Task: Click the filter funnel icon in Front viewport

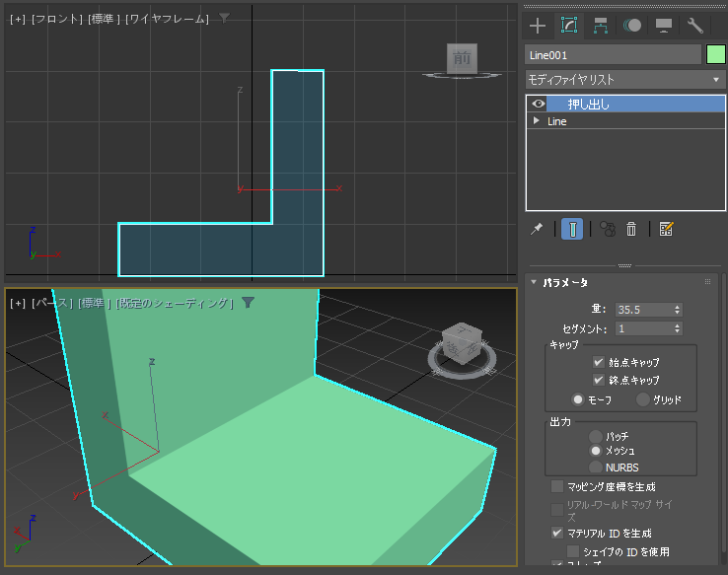Action: (x=224, y=18)
